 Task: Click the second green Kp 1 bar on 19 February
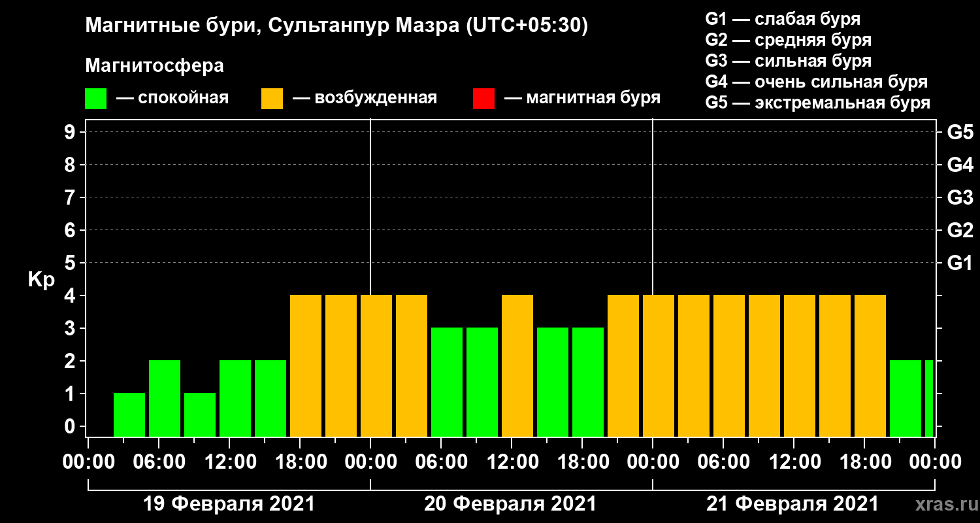click(x=200, y=414)
